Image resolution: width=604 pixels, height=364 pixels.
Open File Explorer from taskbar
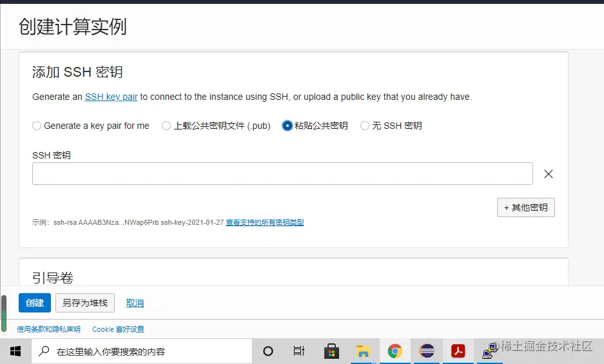[x=363, y=351]
